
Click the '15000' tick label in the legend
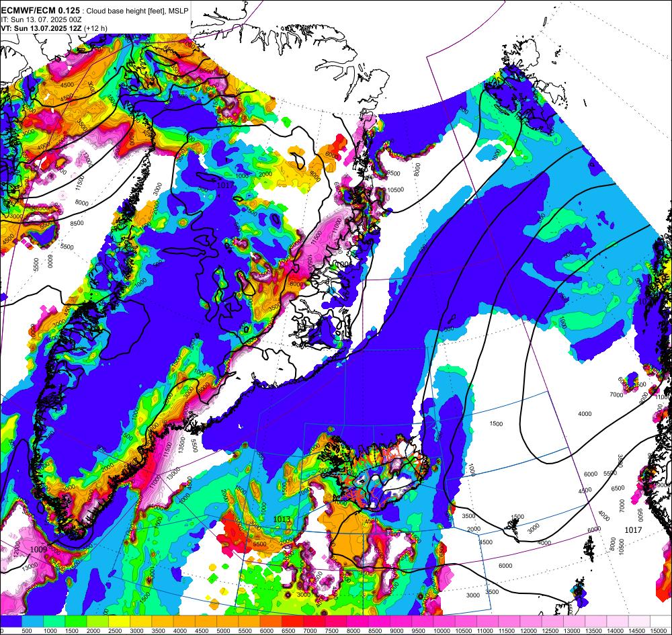click(659, 631)
